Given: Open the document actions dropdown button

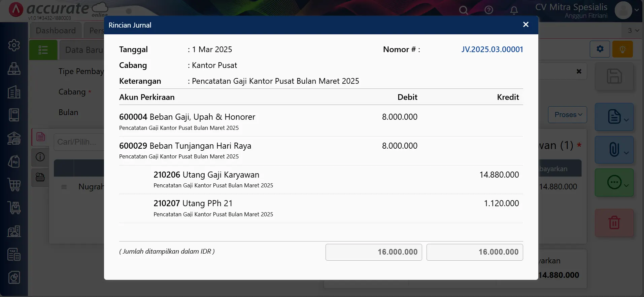Looking at the screenshot, I should tap(614, 117).
